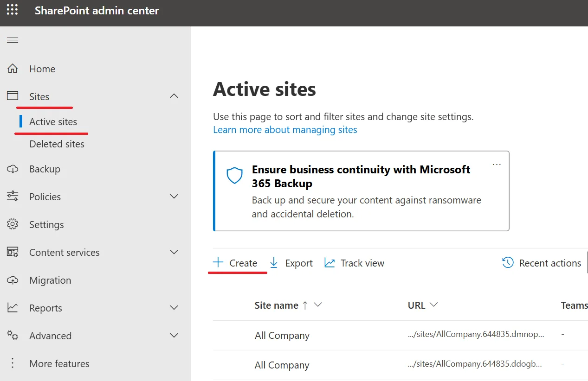The image size is (588, 381).
Task: Follow Learn more about managing sites link
Action: click(x=285, y=130)
